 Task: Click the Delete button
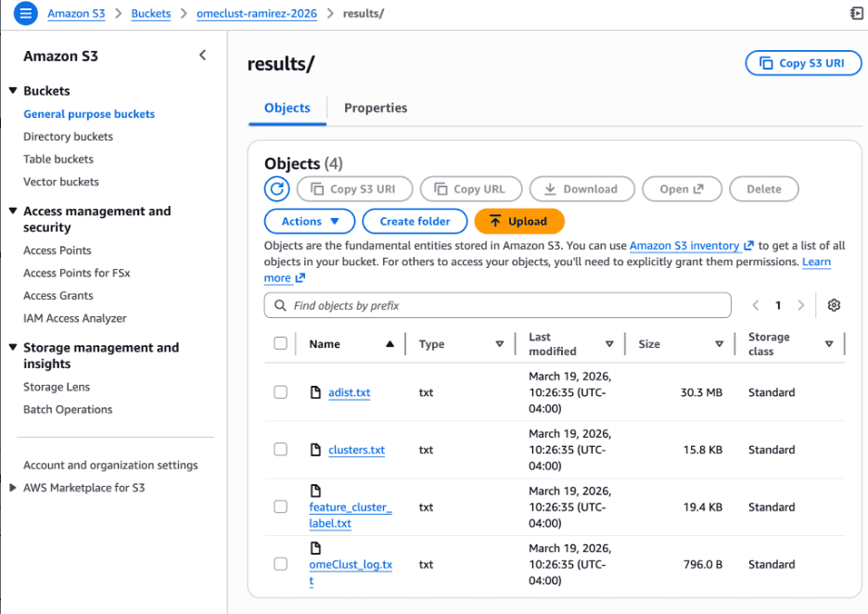[764, 189]
